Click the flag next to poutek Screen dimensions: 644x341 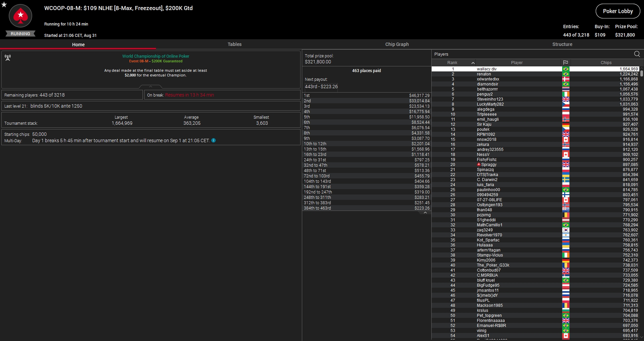tap(566, 129)
